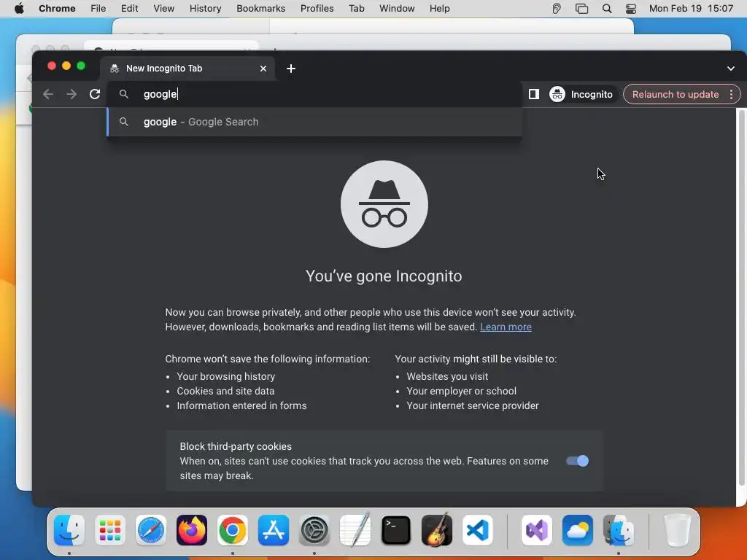The image size is (747, 560).
Task: Open the History menu
Action: coord(205,9)
